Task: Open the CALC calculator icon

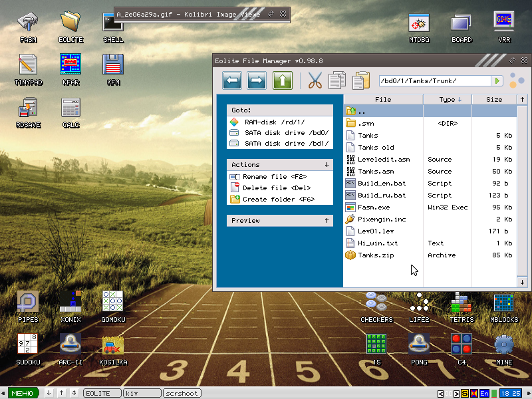Action: (70, 108)
